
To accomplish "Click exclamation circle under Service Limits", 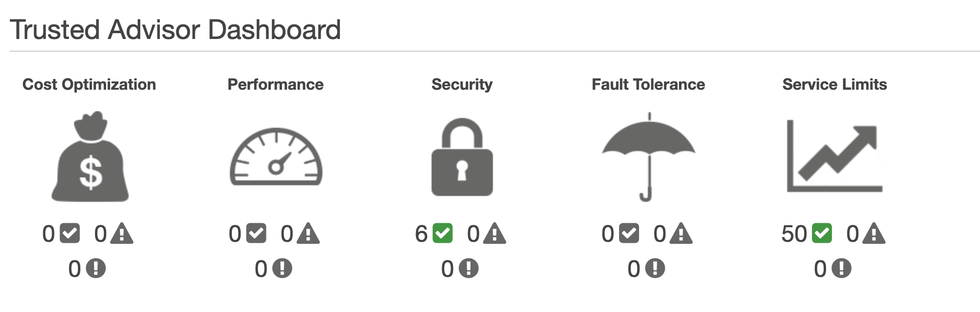I will point(841,268).
